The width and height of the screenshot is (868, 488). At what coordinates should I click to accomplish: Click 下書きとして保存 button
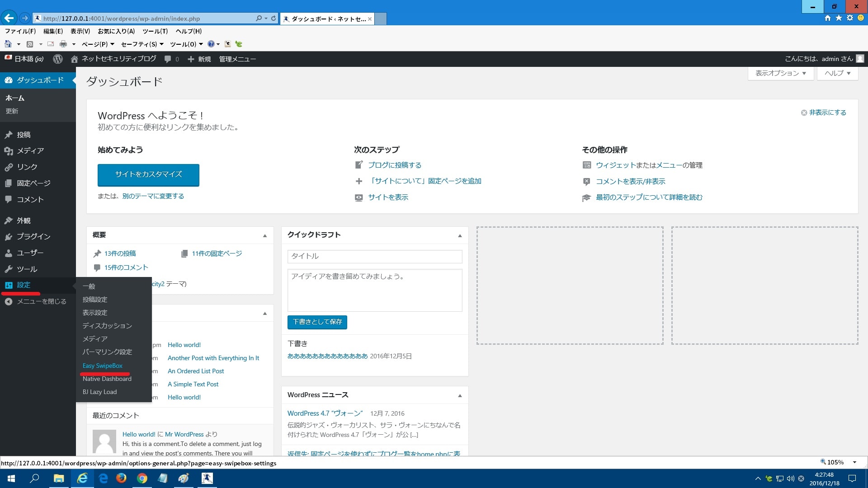click(x=317, y=322)
